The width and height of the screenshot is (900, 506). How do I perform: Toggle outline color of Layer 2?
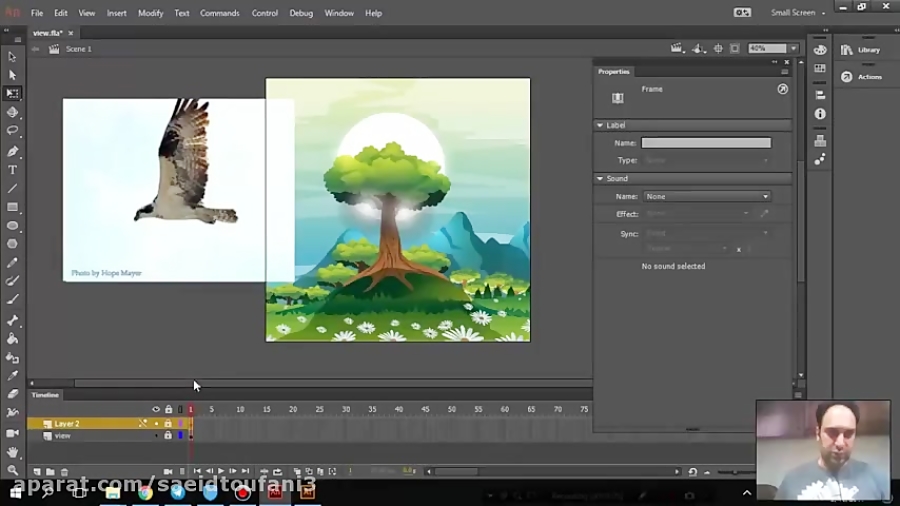point(180,423)
